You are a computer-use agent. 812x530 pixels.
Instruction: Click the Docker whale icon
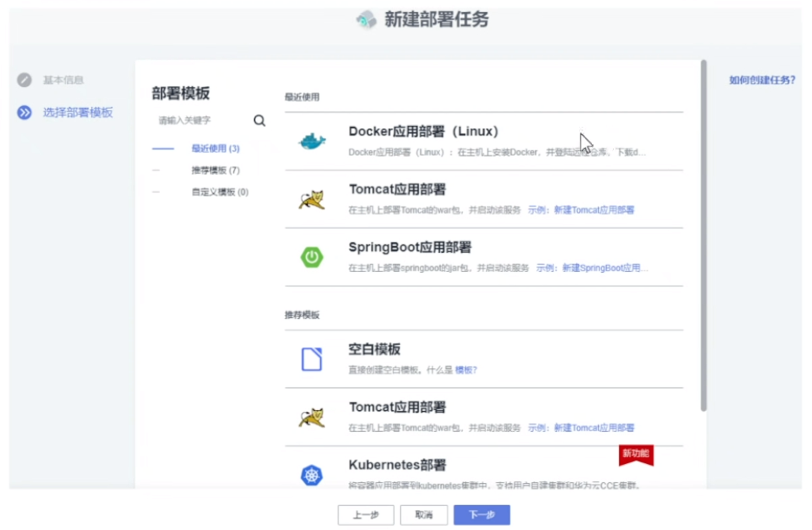point(312,141)
